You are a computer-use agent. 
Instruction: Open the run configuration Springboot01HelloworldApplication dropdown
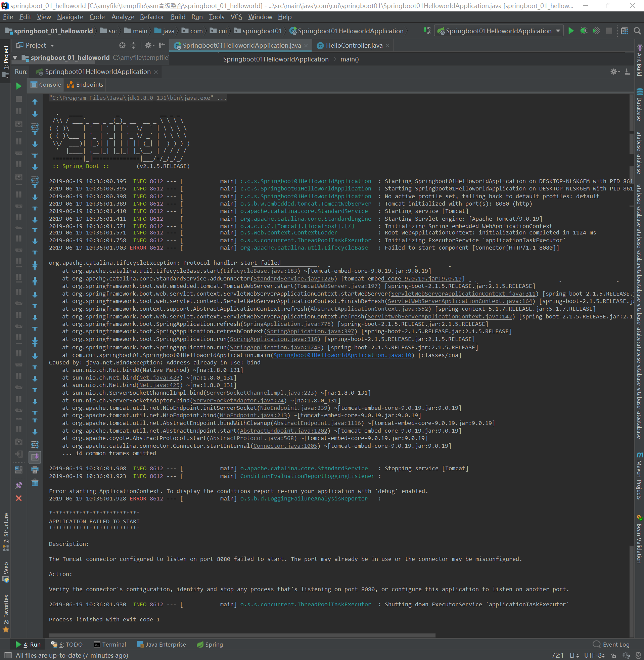pos(499,31)
